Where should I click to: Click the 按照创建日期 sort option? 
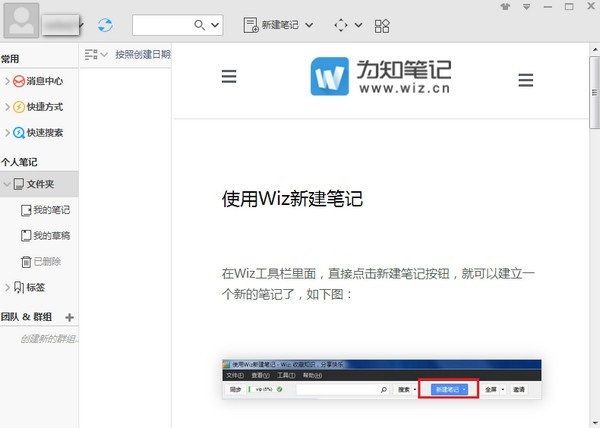coord(143,54)
